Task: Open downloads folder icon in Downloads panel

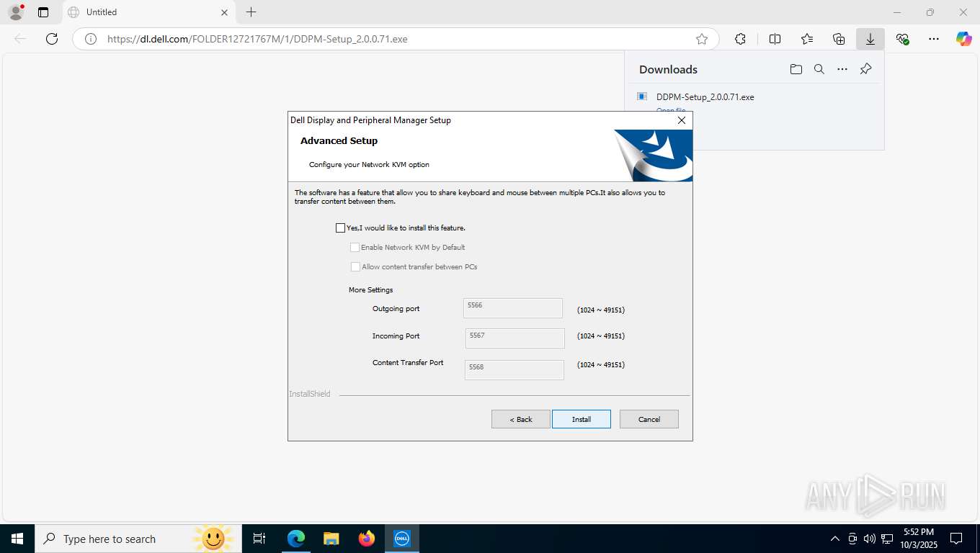Action: point(796,69)
